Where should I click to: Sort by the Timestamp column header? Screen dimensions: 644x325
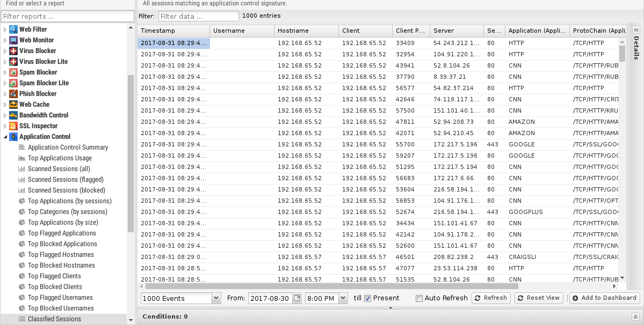(x=173, y=31)
